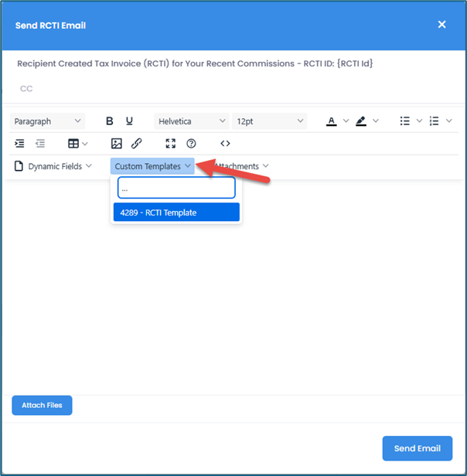467x476 pixels.
Task: Toggle underline formatting
Action: click(129, 121)
